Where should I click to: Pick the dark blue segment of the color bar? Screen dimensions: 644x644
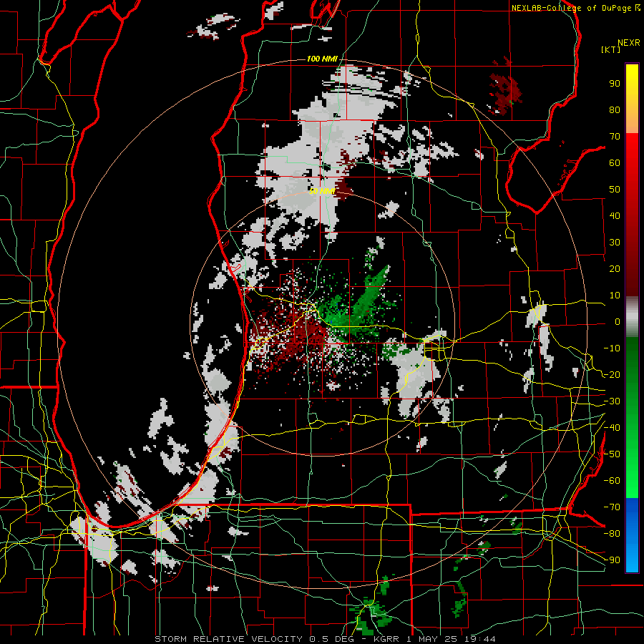coord(632,509)
